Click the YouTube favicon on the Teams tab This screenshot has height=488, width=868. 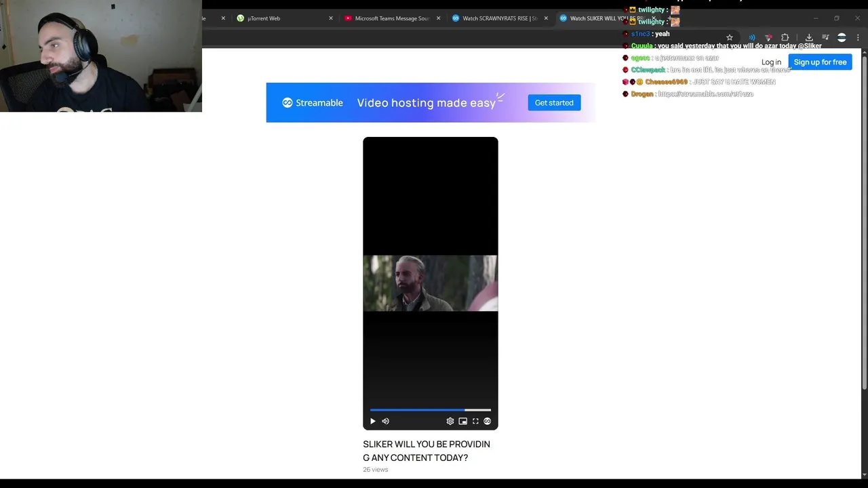(x=349, y=18)
